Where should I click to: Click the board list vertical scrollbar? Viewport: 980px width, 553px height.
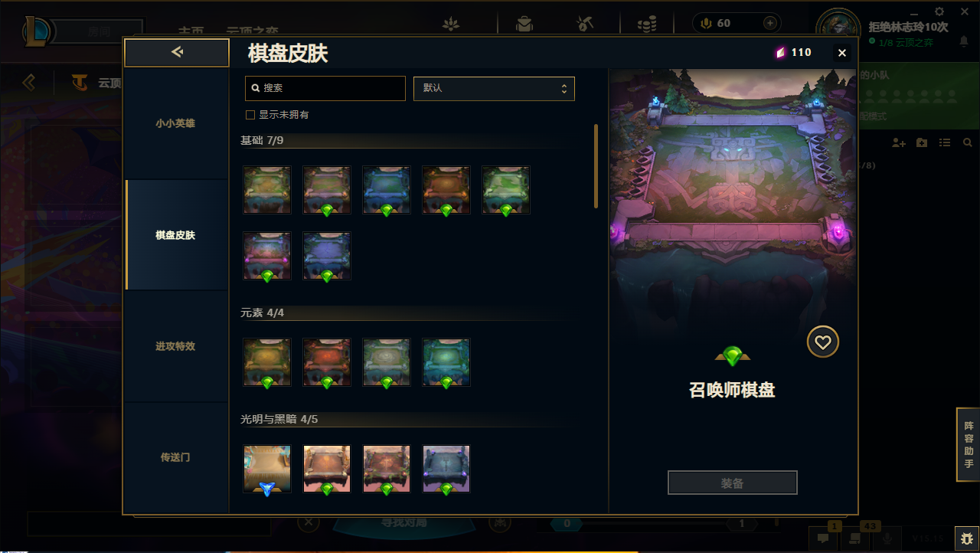(x=596, y=166)
